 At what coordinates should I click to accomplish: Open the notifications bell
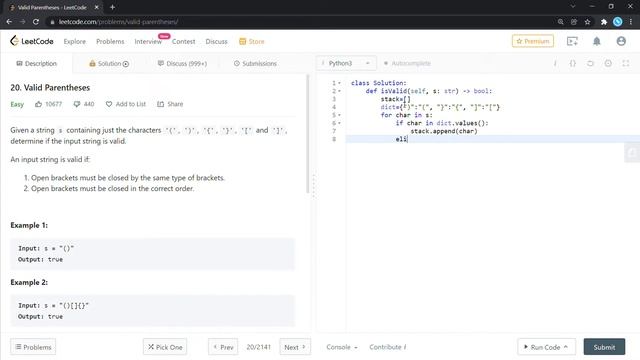[597, 41]
